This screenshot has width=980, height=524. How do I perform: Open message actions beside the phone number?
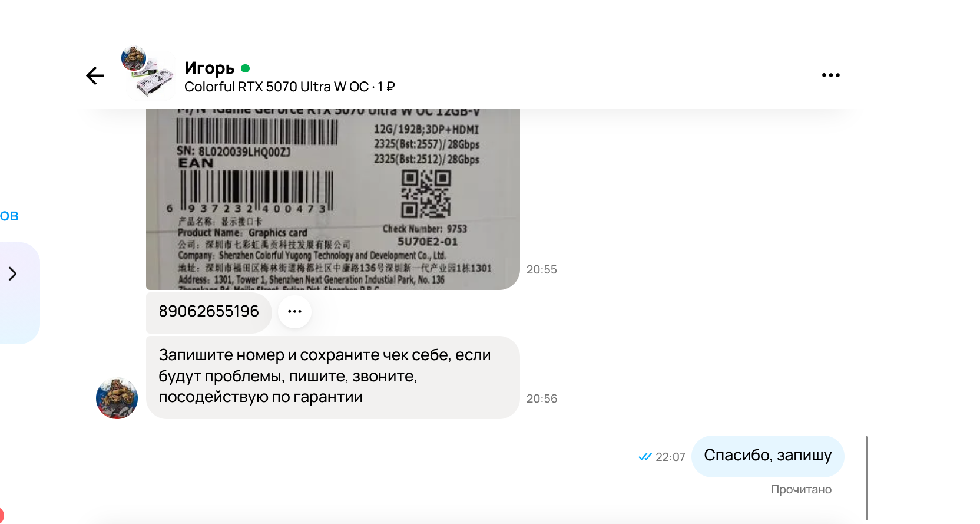[294, 311]
